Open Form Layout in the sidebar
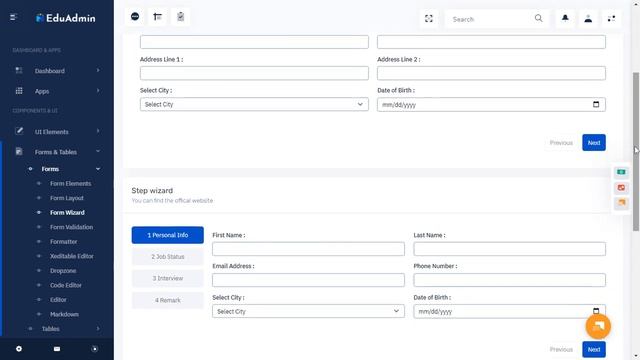The image size is (640, 360). pos(67,198)
